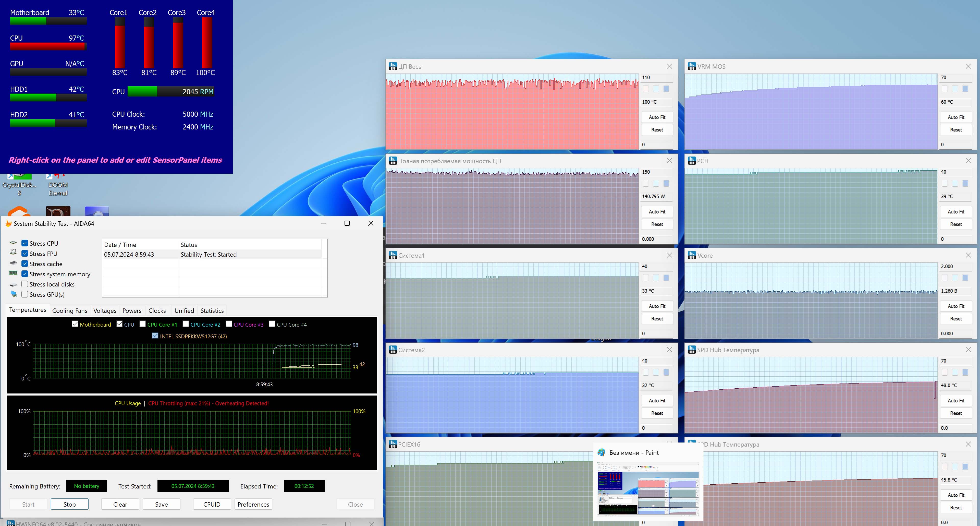The image size is (980, 526).
Task: Pick the dark blue color swatch in Vcore graph
Action: point(965,278)
